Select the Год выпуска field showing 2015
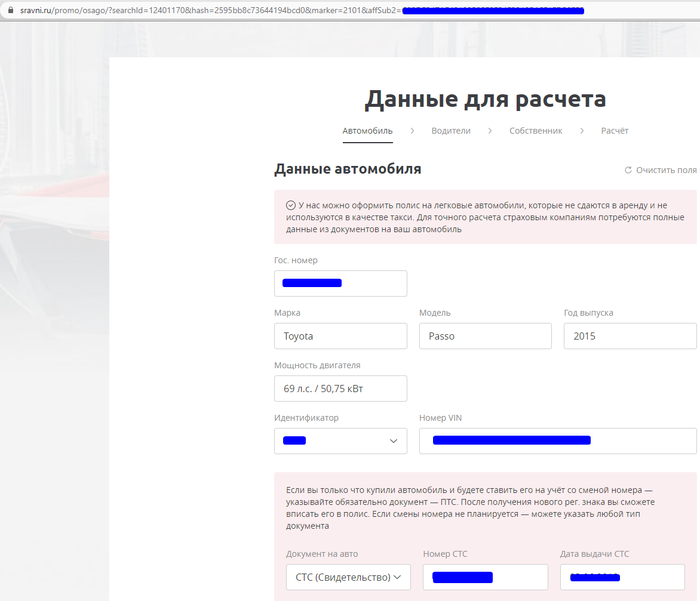 629,336
